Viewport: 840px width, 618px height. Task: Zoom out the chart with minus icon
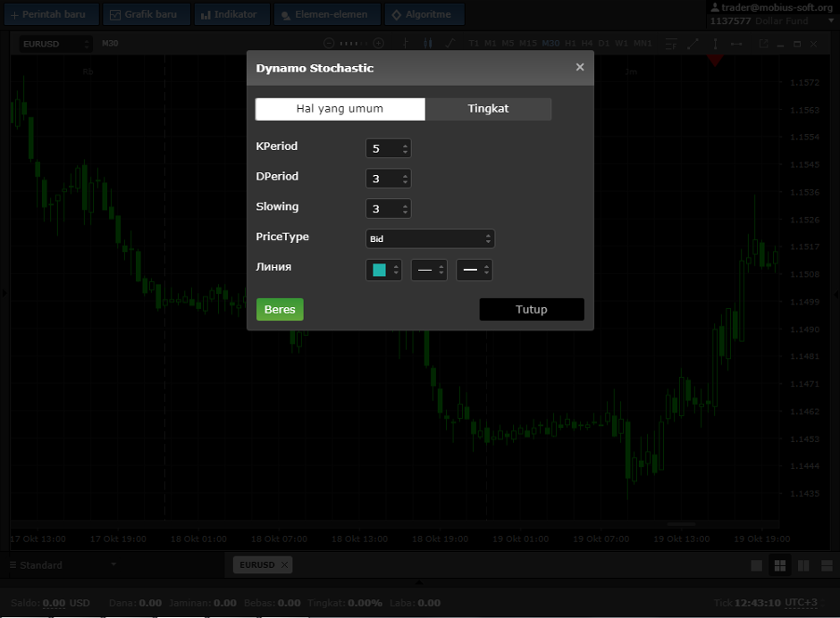pos(329,44)
